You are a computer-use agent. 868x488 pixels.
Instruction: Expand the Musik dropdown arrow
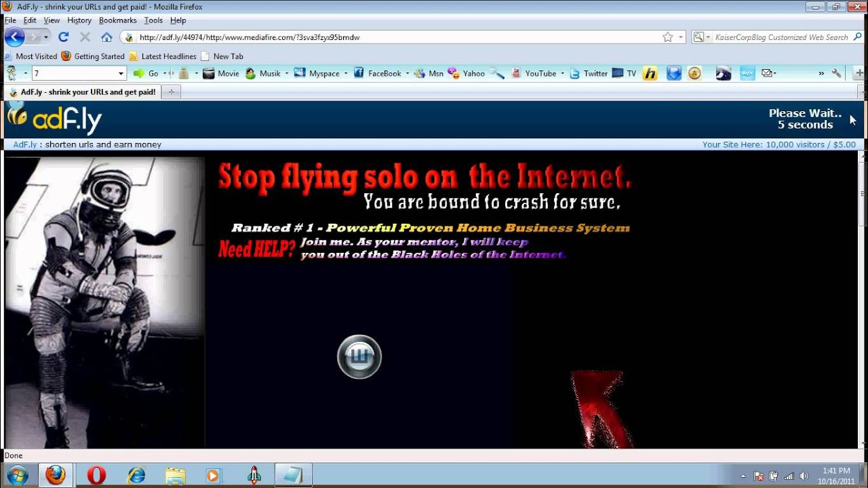click(287, 73)
